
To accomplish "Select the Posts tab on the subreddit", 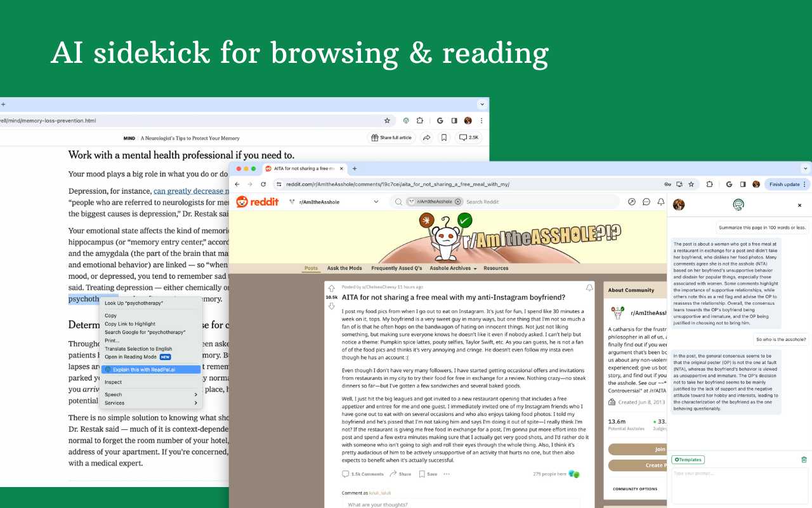I will 311,268.
